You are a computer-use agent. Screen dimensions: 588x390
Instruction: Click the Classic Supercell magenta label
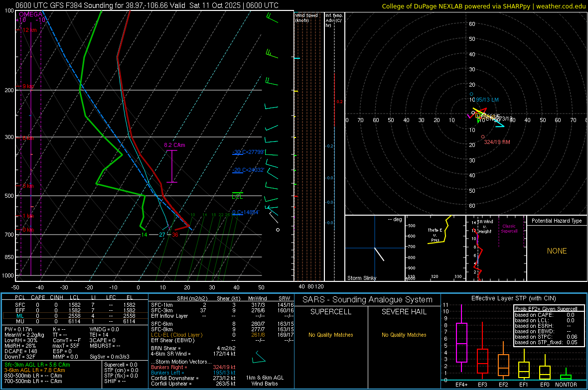coord(509,229)
